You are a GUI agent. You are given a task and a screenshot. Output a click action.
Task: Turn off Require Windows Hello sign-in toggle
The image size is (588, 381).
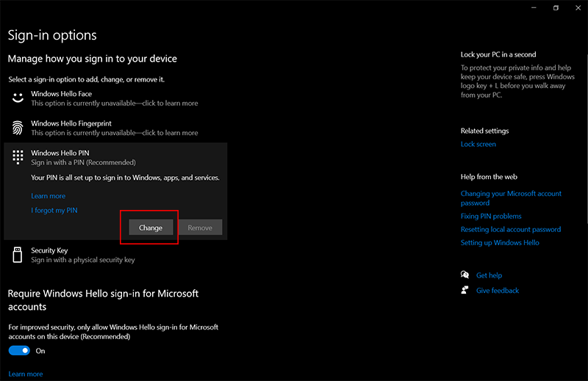(19, 351)
